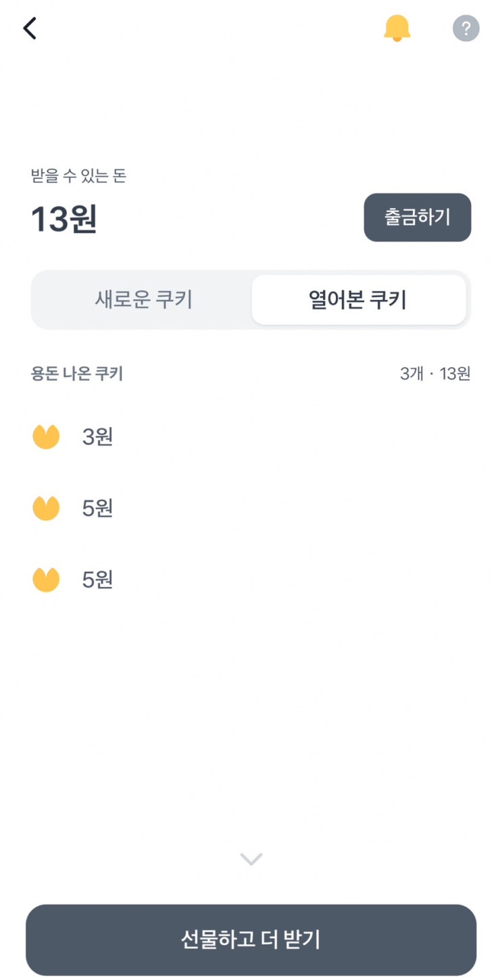The width and height of the screenshot is (502, 980).
Task: Tap the cookie icon beside the last 5원
Action: click(46, 579)
